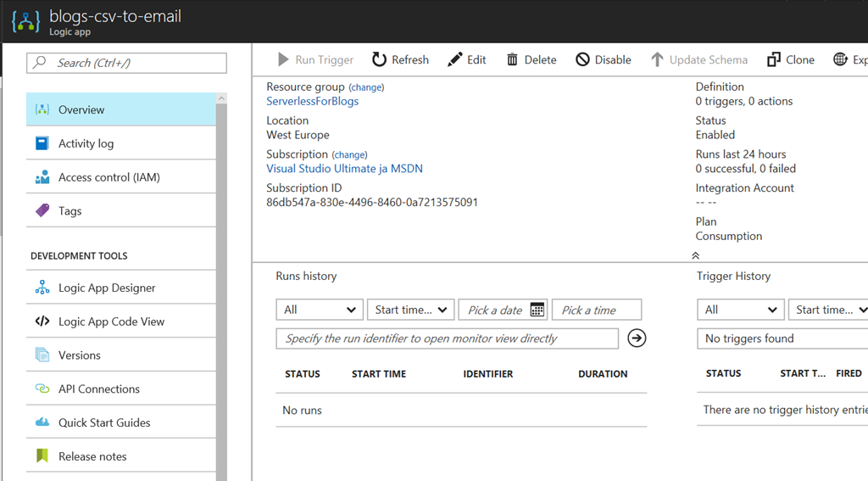Select Activity log in the sidebar

[86, 143]
